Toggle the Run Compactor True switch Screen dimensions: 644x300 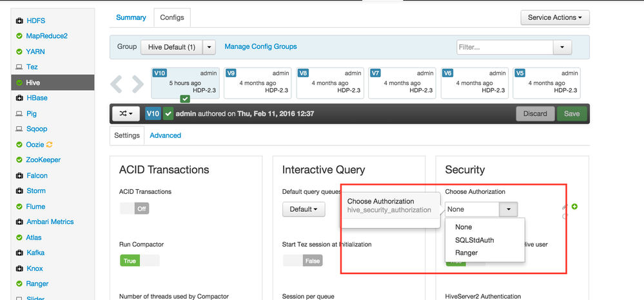point(140,261)
